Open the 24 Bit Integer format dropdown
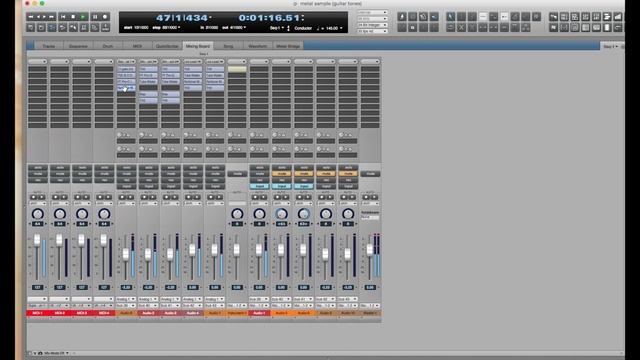The image size is (640, 360). [x=372, y=25]
